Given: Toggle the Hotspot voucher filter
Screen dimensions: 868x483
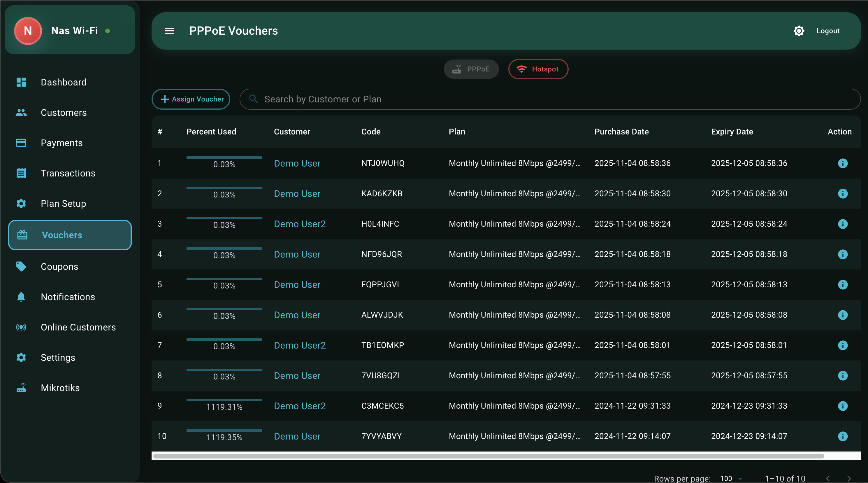Looking at the screenshot, I should [538, 69].
